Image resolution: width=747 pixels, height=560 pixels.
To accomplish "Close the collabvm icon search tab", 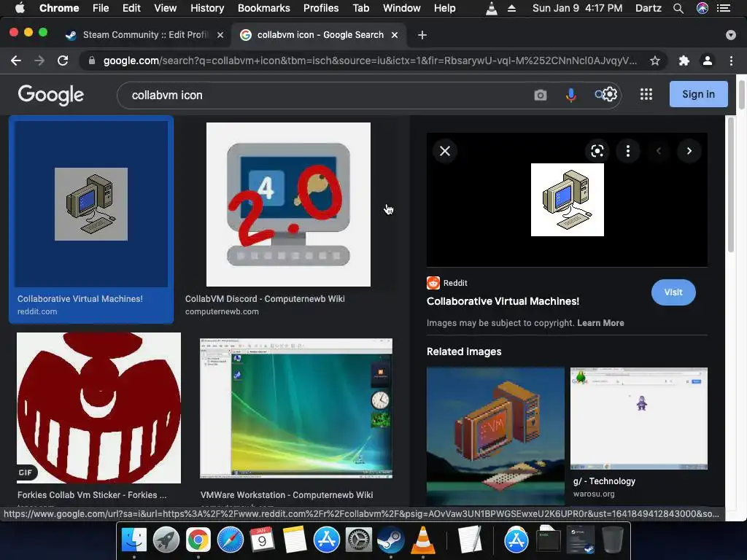I will (x=395, y=35).
